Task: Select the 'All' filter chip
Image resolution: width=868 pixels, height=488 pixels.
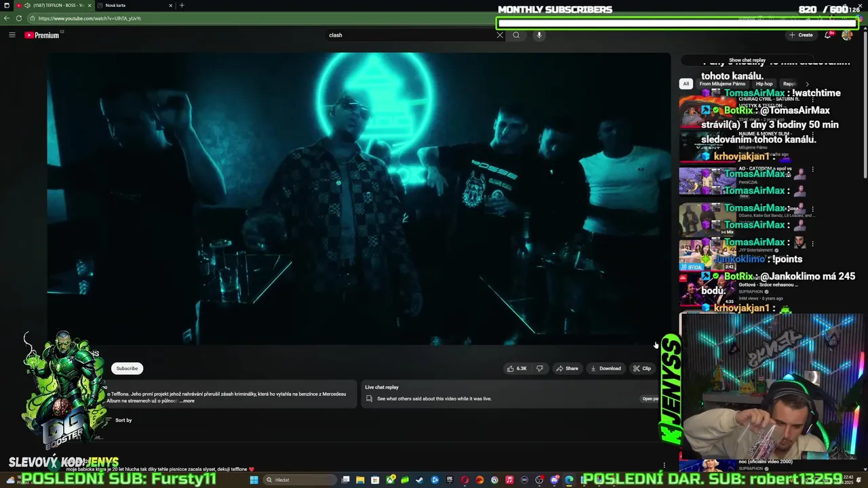Action: (x=686, y=83)
